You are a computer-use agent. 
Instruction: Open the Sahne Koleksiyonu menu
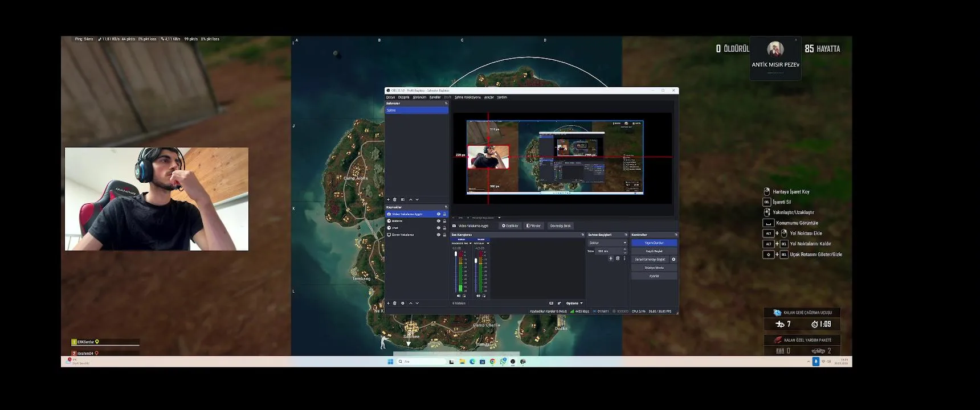pyautogui.click(x=468, y=97)
